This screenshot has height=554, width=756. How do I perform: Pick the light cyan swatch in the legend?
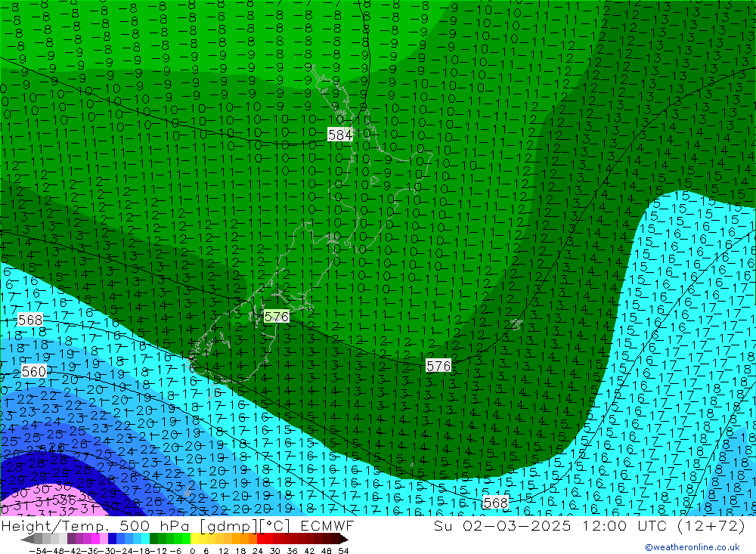tap(145, 539)
